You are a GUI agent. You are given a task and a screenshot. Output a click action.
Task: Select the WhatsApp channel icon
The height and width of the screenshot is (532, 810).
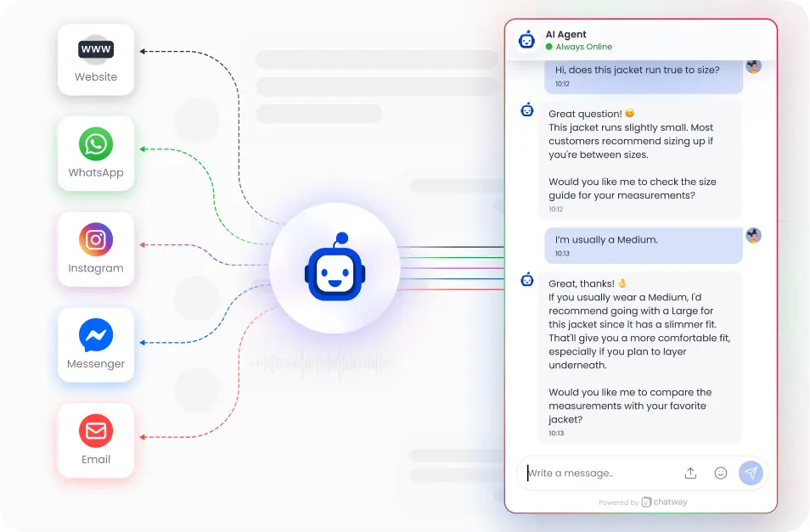pos(96,144)
